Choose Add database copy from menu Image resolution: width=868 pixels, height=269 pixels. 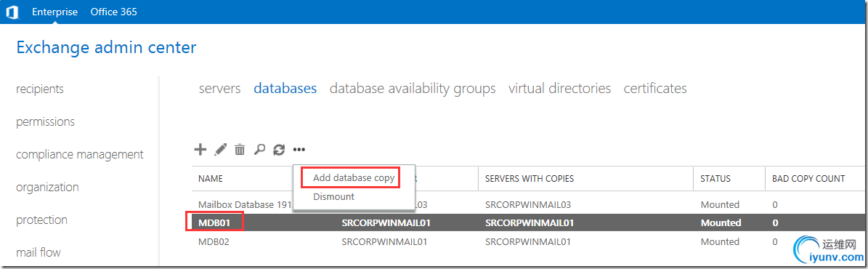click(354, 178)
